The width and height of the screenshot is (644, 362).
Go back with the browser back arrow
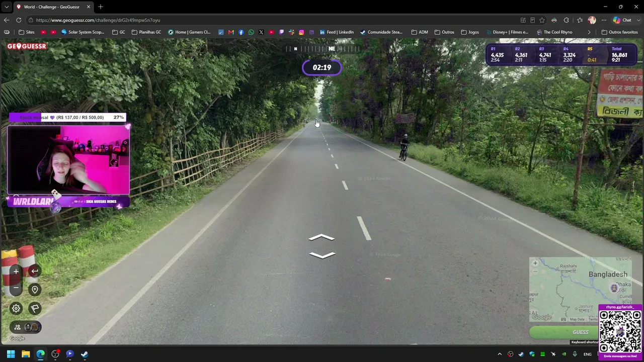pos(7,20)
